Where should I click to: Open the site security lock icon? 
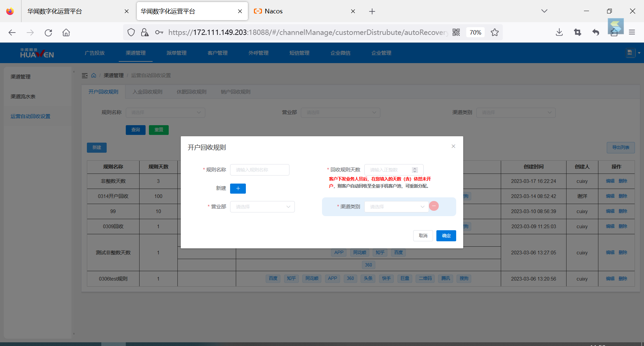click(145, 32)
